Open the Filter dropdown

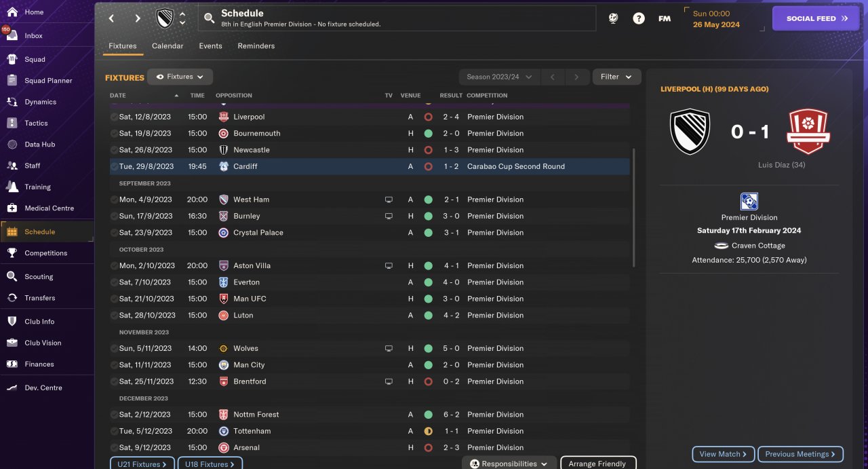coord(616,77)
